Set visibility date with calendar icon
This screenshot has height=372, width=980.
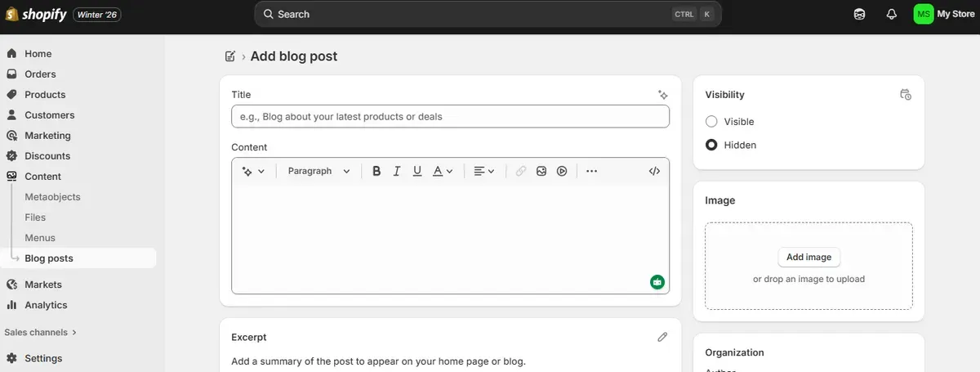pos(906,95)
